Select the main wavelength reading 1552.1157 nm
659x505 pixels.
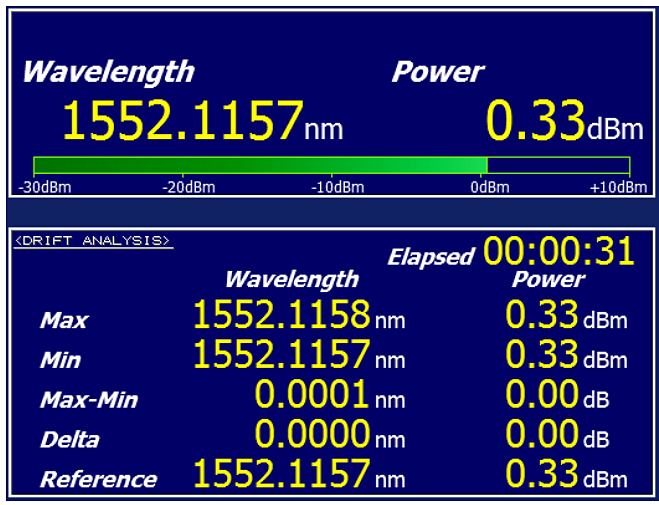(182, 121)
